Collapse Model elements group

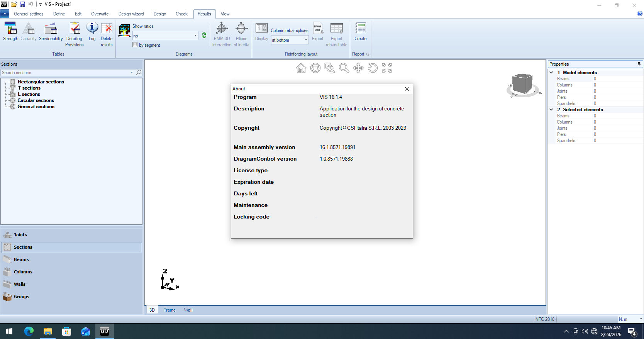click(x=551, y=73)
